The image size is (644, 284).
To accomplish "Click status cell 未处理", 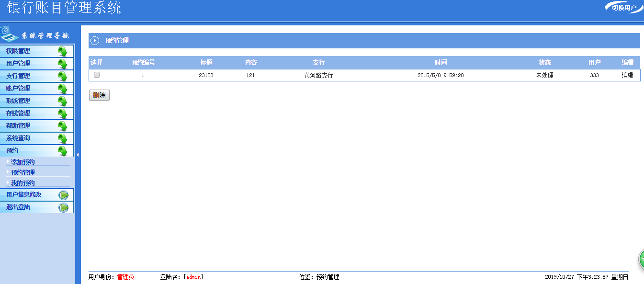I will point(545,75).
